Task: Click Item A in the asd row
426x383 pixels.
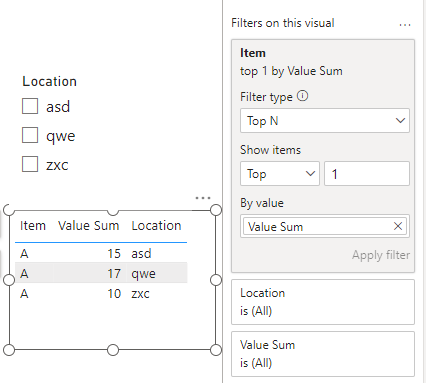Action: (x=24, y=254)
